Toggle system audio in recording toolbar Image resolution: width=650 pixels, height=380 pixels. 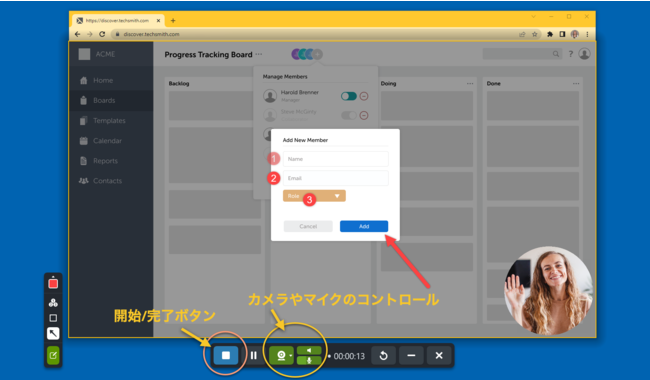point(309,351)
